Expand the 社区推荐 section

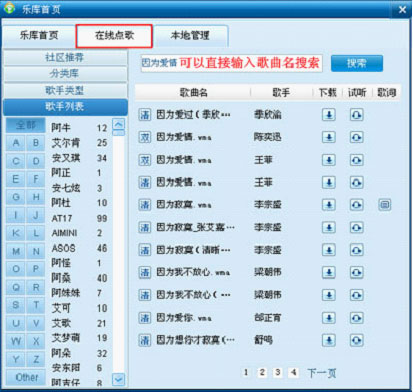point(65,57)
